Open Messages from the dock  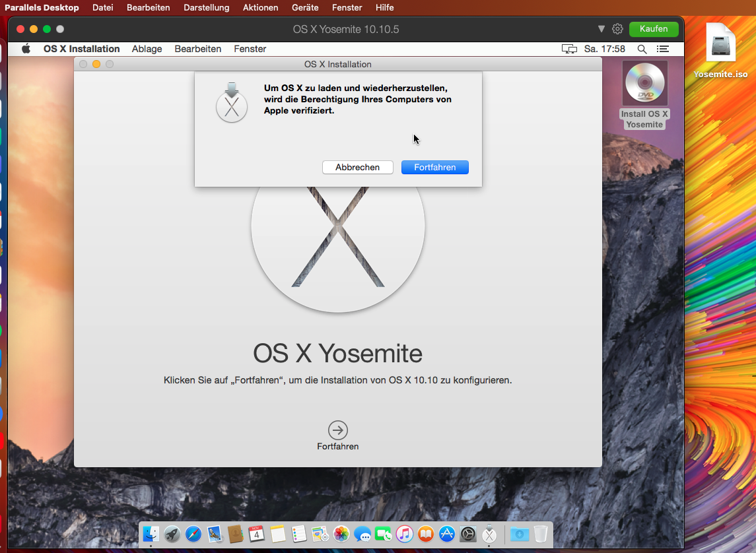[362, 535]
